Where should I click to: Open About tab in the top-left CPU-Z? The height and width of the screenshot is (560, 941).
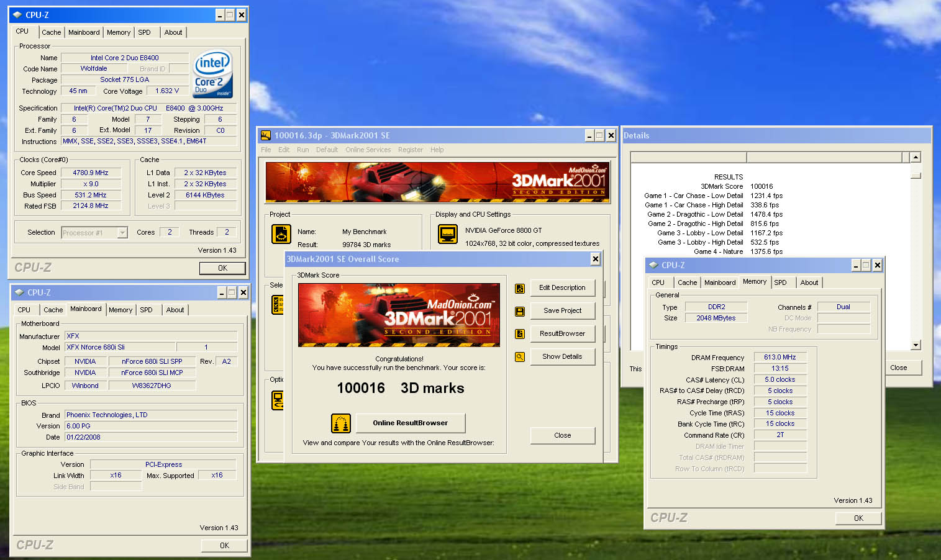(173, 32)
